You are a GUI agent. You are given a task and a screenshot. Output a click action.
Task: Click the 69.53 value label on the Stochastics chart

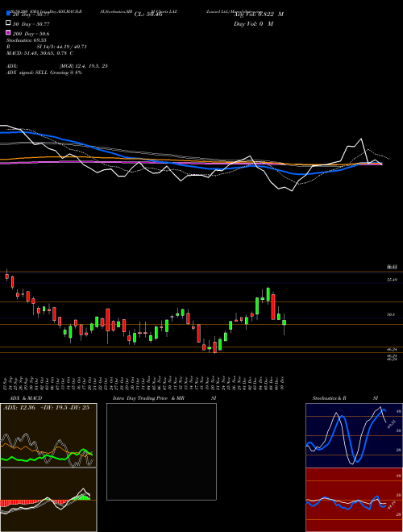tap(391, 423)
